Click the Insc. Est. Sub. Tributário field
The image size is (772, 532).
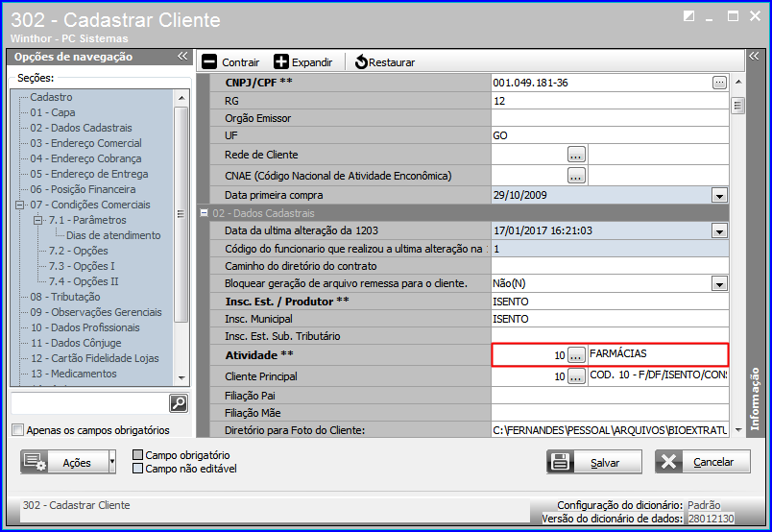coord(610,336)
